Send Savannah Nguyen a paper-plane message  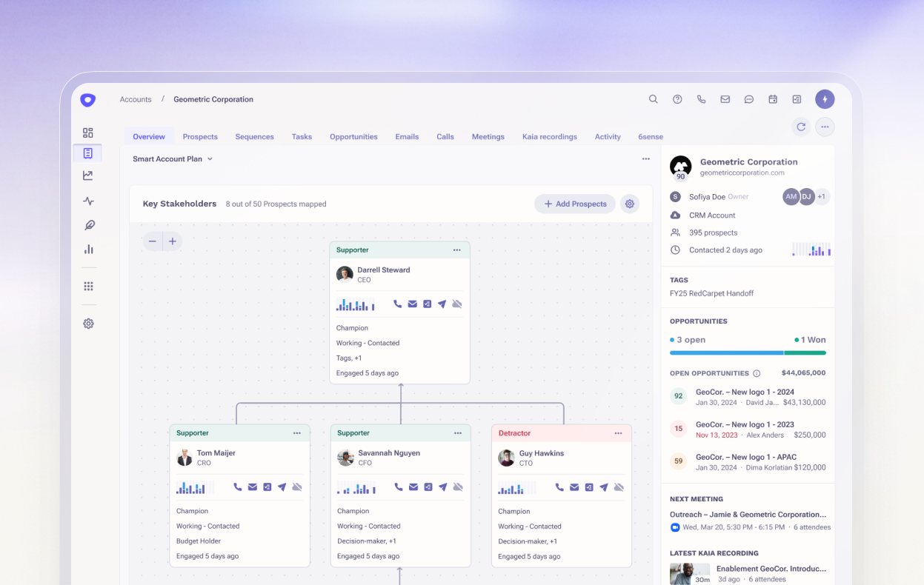coord(443,487)
